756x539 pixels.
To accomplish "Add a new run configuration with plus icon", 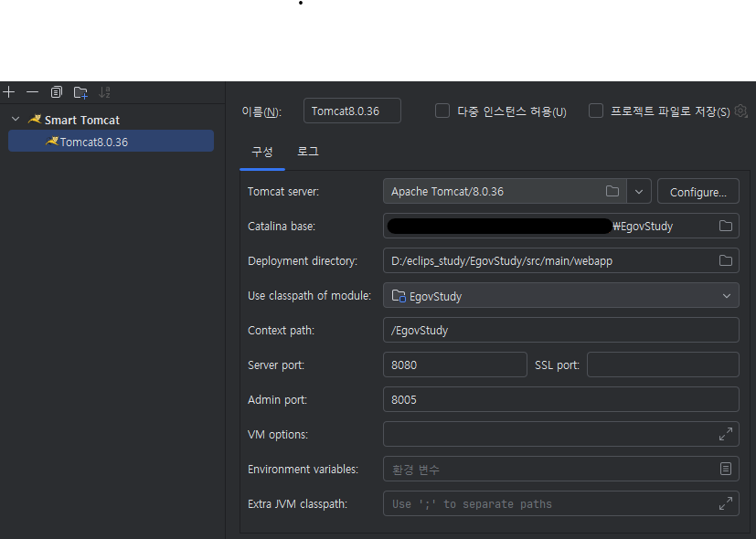I will tap(8, 92).
